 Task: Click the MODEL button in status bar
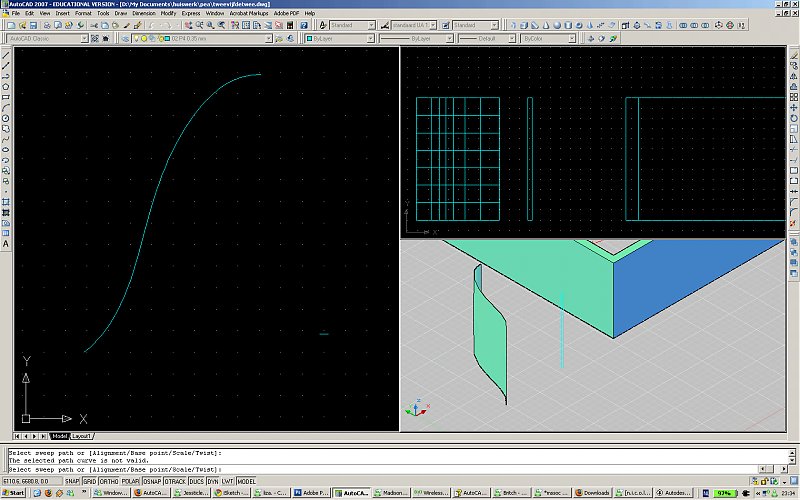click(x=246, y=481)
